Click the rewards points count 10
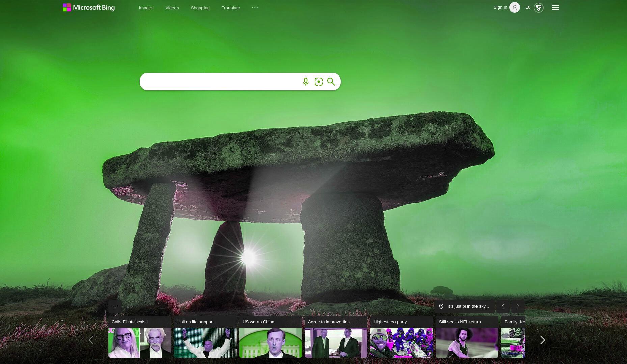 coord(528,7)
